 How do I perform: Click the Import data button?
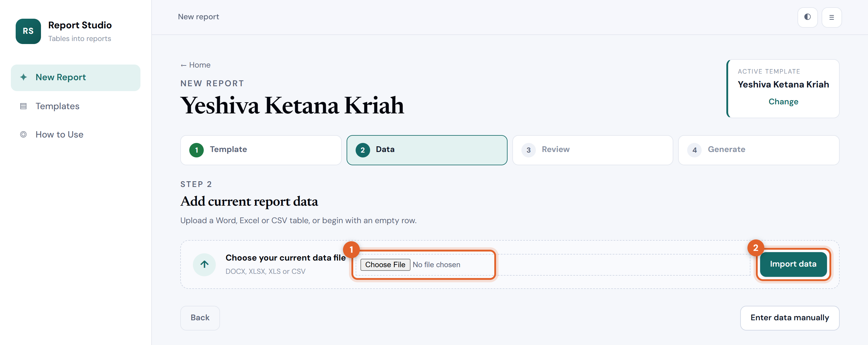point(793,264)
